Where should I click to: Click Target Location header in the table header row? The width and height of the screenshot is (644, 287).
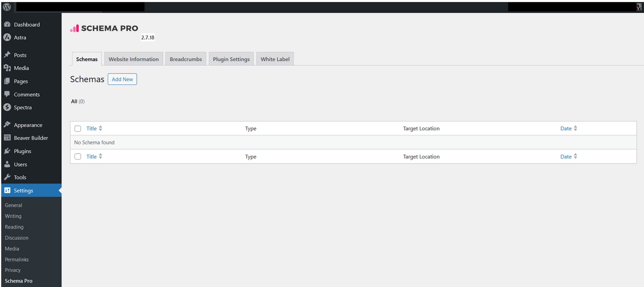[x=421, y=128]
